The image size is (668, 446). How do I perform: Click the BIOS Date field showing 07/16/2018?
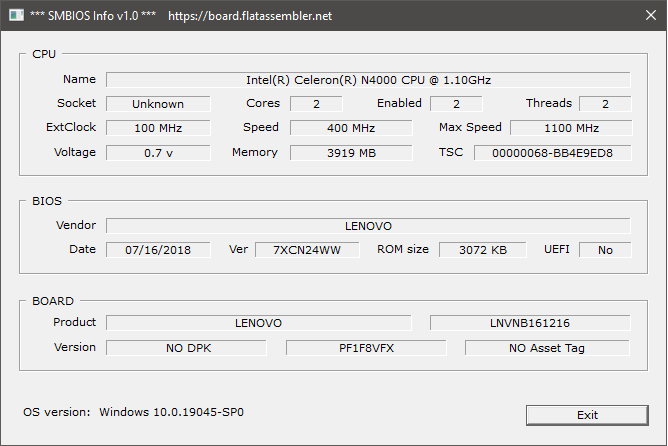158,250
